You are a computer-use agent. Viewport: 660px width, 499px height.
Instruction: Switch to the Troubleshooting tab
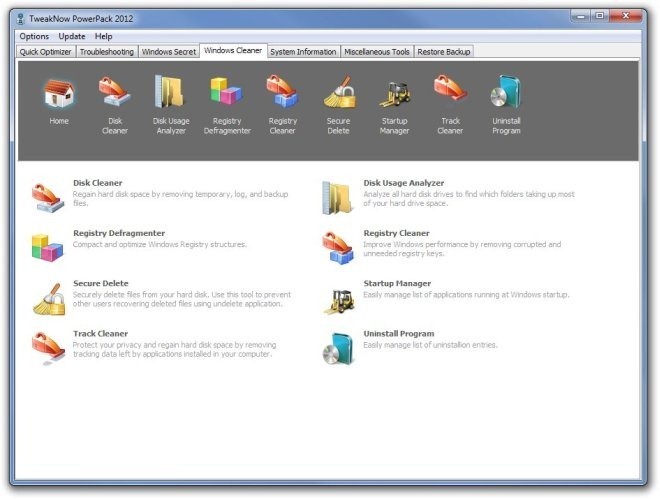coord(107,52)
